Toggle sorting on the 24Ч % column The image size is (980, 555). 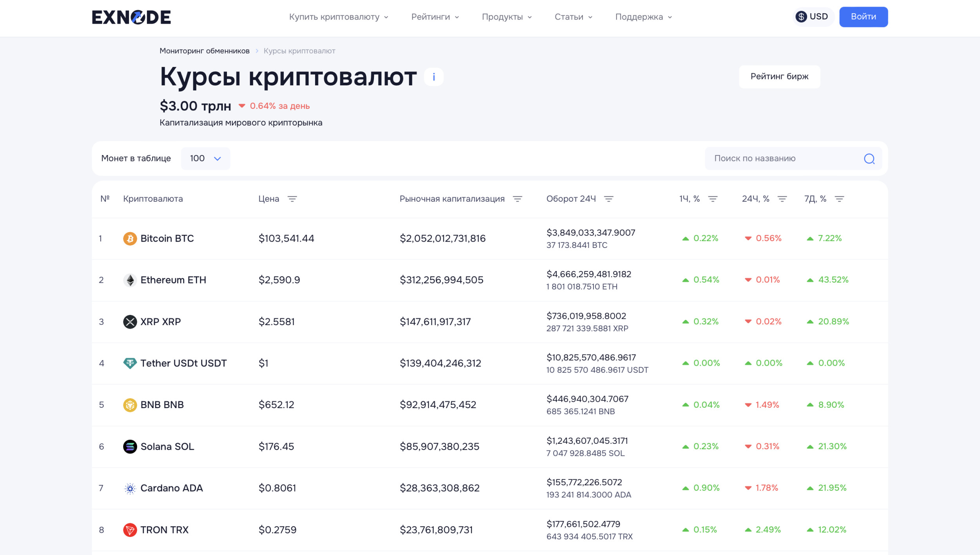pyautogui.click(x=782, y=199)
